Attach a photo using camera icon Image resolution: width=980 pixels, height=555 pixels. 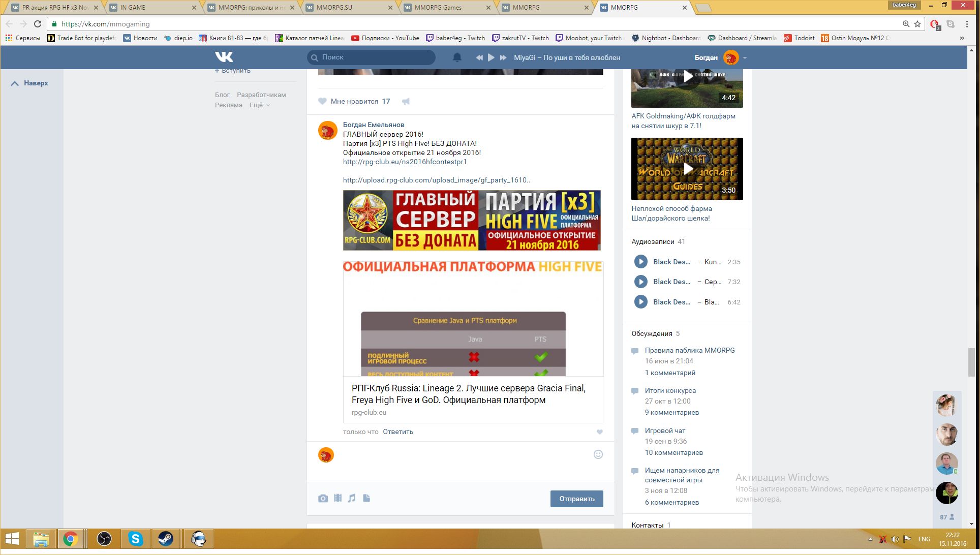[323, 498]
